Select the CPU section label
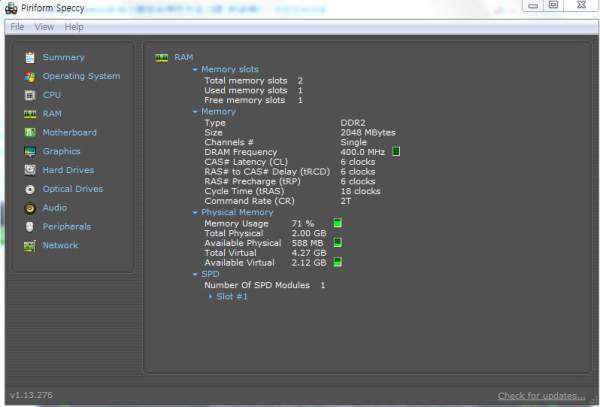The image size is (600, 407). click(x=52, y=95)
